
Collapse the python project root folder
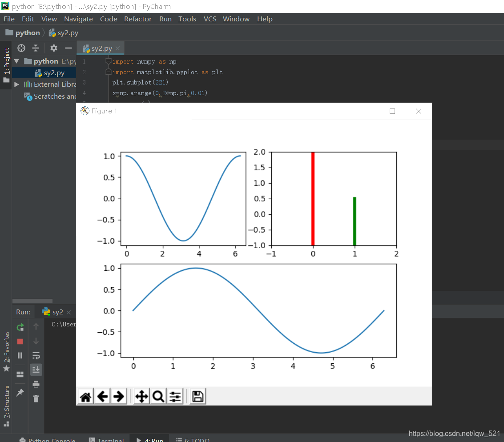[16, 61]
